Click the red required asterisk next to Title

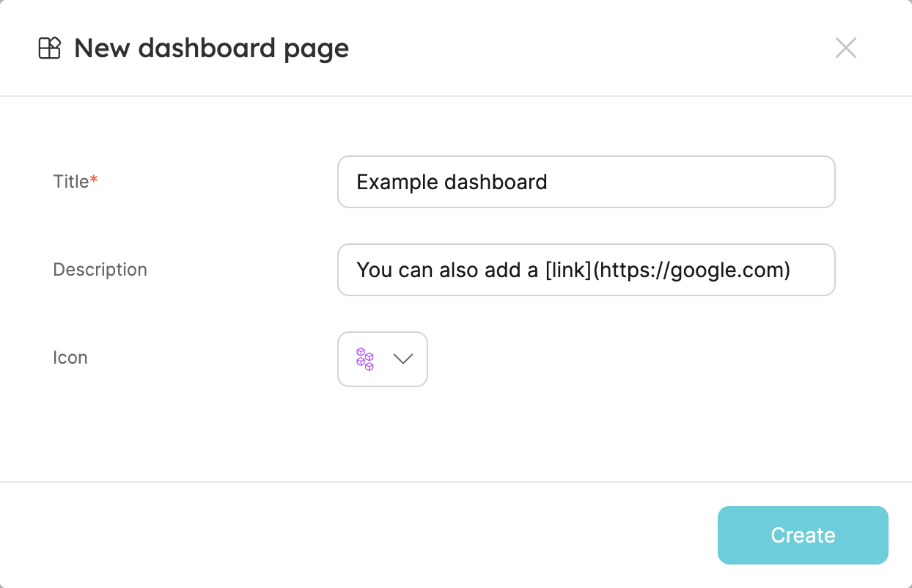click(94, 180)
